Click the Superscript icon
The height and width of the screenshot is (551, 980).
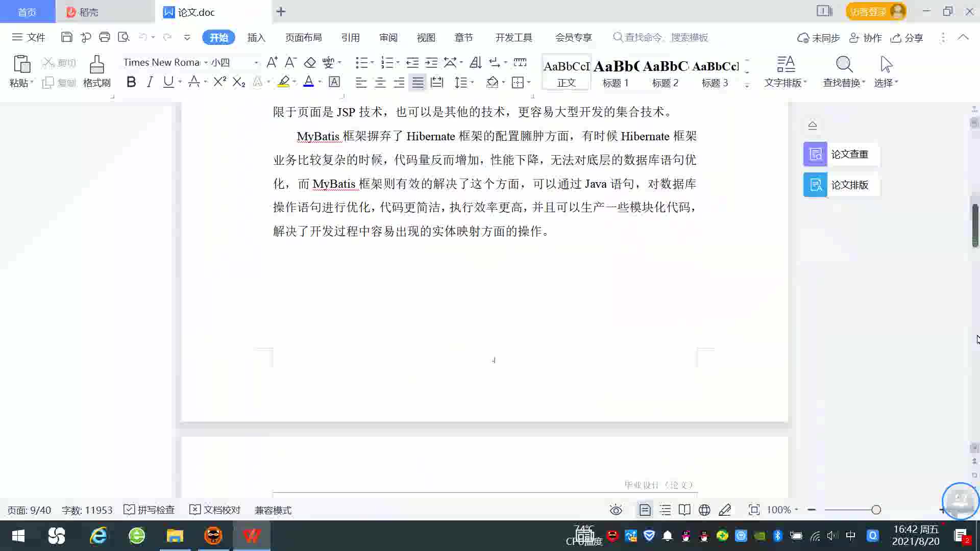point(219,82)
